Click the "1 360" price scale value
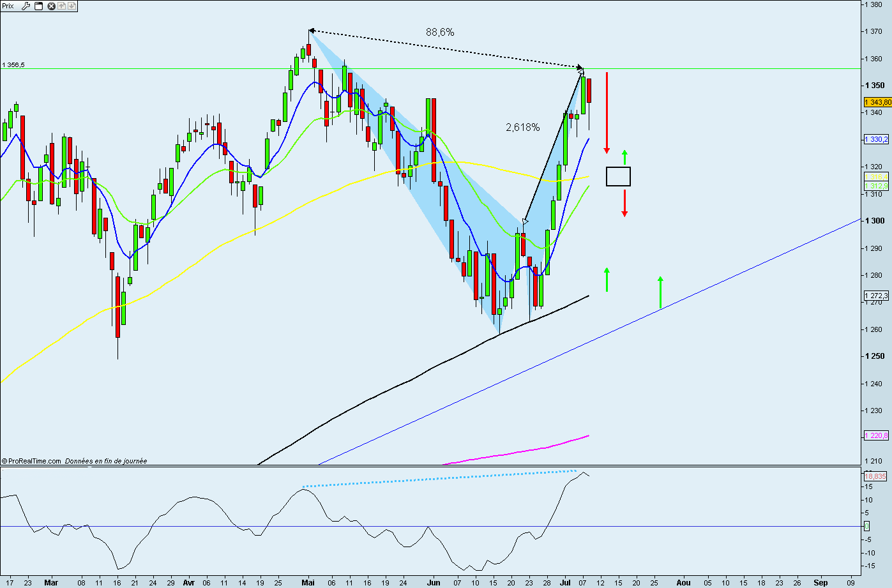Screen dimensions: 892x588 pos(874,59)
